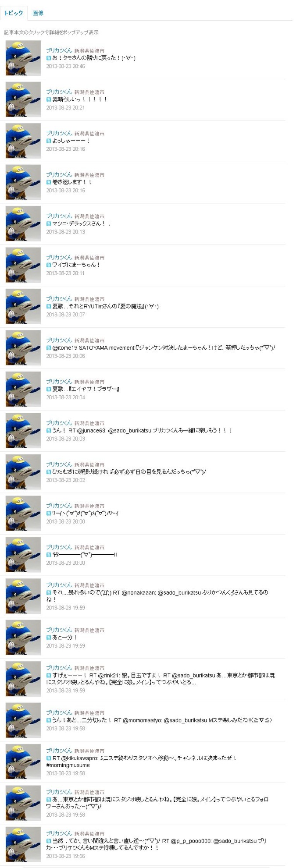Open ブリカツくん name link on 20:21 post
Image resolution: width=307 pixels, height=868 pixels.
[59, 92]
